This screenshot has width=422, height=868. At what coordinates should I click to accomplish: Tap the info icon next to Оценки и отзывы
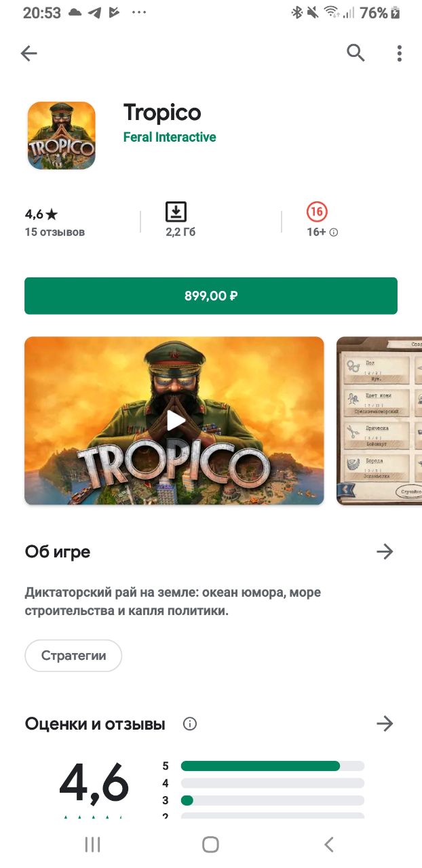[x=190, y=724]
